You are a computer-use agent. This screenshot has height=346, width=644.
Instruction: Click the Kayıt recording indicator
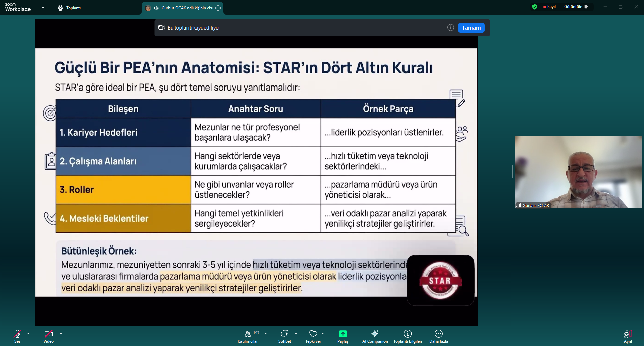pyautogui.click(x=550, y=7)
